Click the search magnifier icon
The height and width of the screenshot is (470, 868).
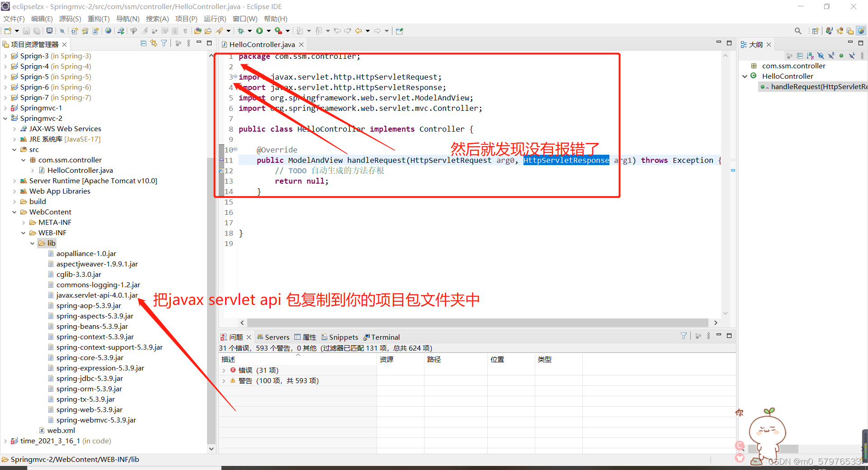click(798, 31)
